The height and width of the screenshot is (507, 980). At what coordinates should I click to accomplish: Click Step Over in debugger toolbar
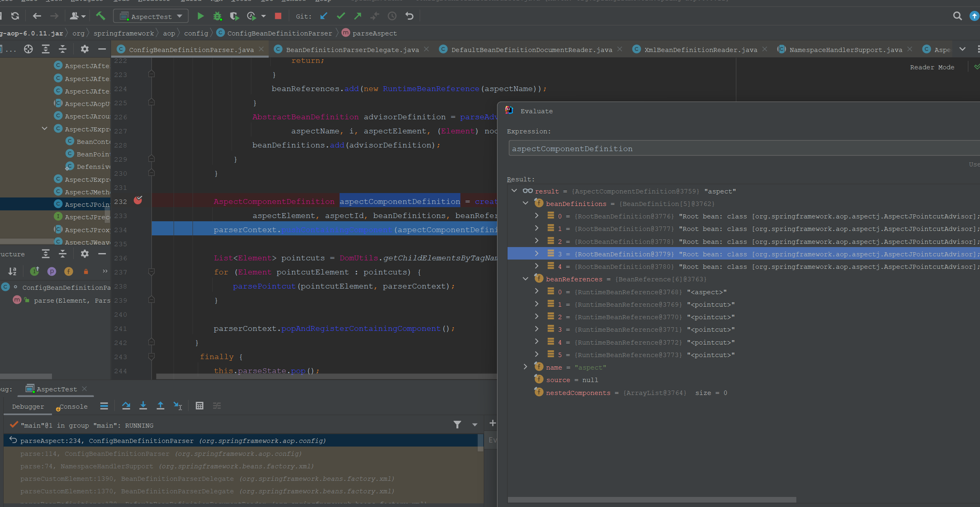126,406
